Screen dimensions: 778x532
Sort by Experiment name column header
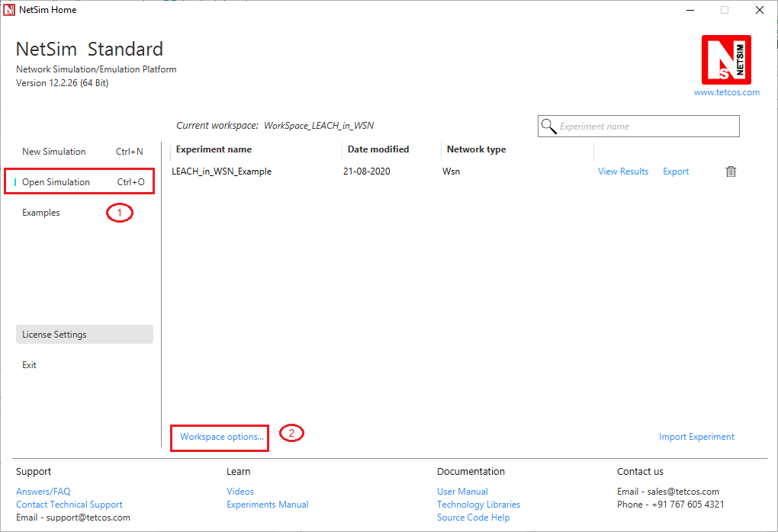214,149
